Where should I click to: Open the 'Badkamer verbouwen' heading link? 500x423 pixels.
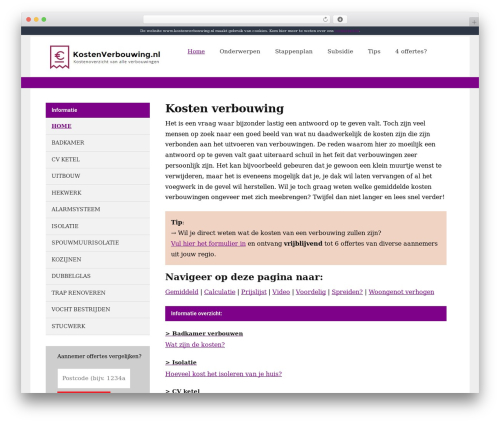click(x=204, y=334)
